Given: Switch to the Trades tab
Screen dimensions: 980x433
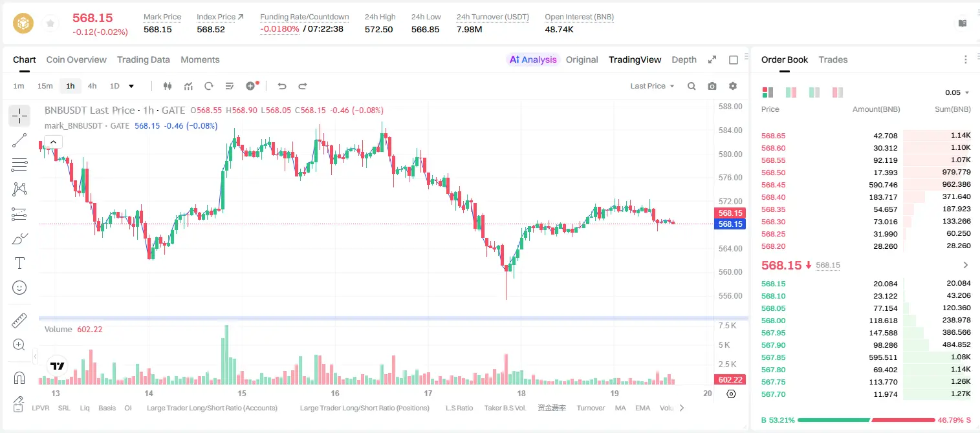Looking at the screenshot, I should click(833, 59).
